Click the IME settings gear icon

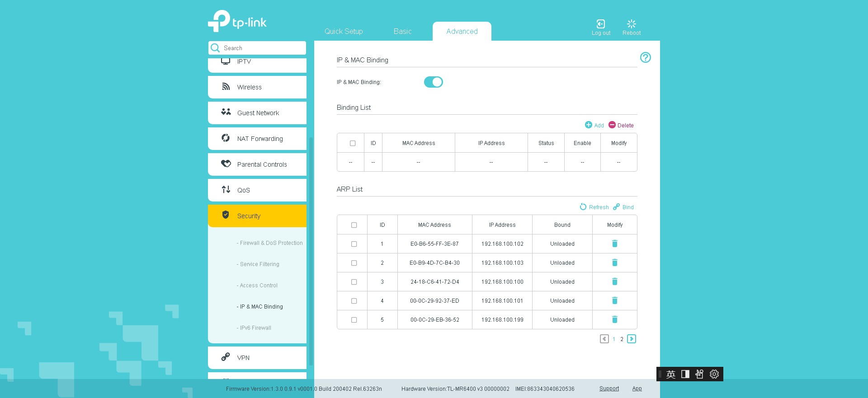point(714,374)
